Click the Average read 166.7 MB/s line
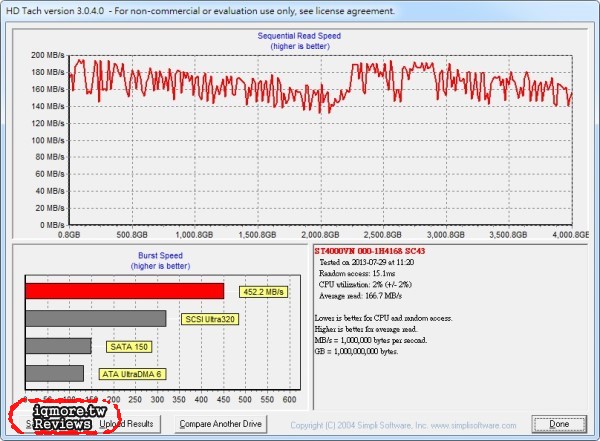This screenshot has width=600, height=441. pyautogui.click(x=360, y=296)
